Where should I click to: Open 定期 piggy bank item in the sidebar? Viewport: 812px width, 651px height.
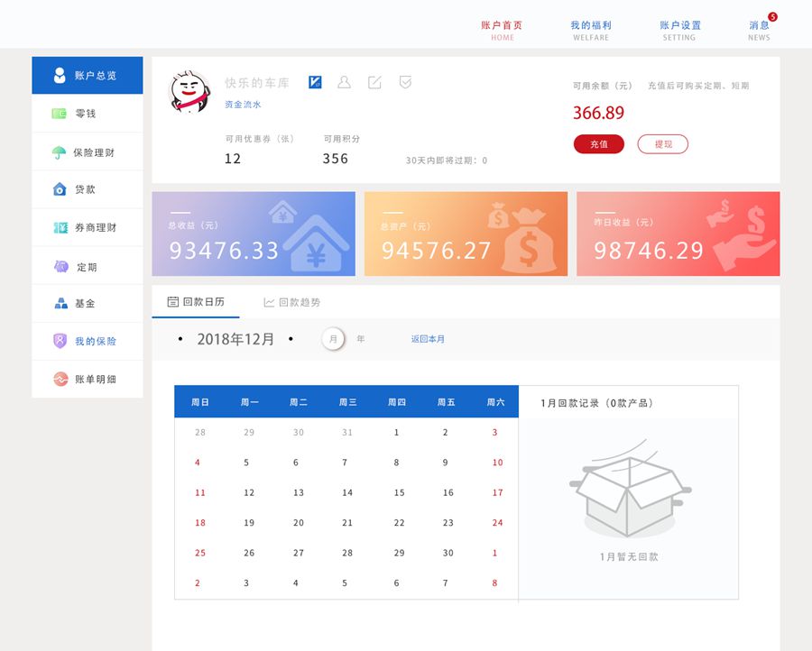coord(87,267)
